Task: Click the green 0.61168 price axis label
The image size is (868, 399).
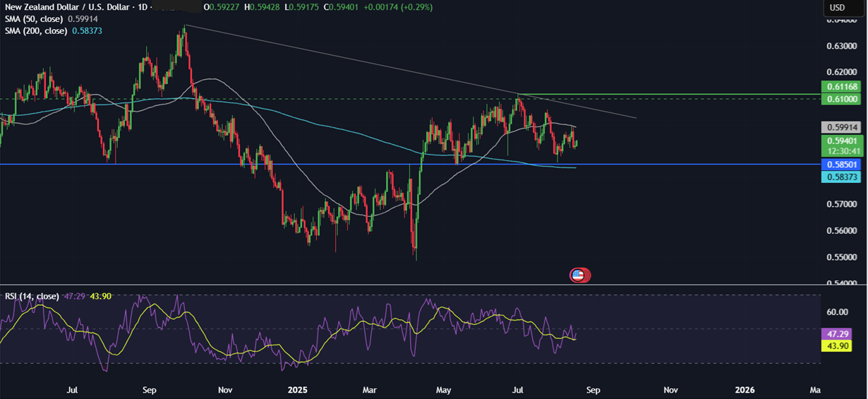Action: 842,87
